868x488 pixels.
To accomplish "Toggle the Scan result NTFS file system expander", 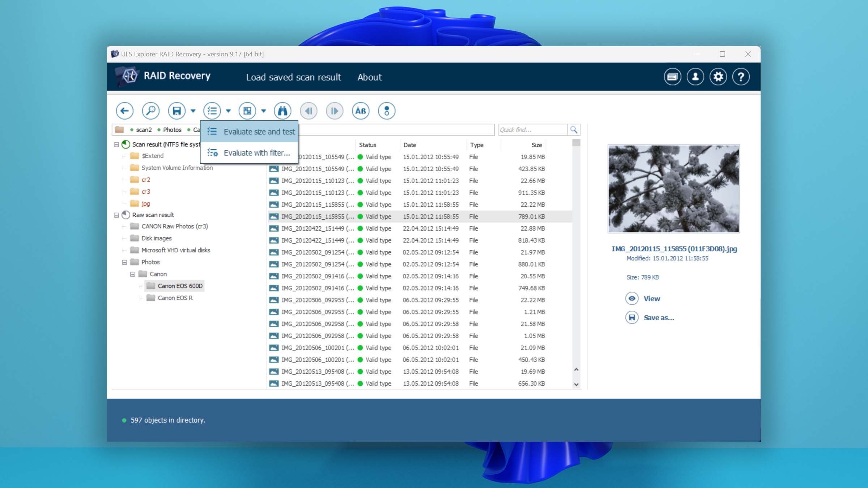I will pyautogui.click(x=116, y=144).
